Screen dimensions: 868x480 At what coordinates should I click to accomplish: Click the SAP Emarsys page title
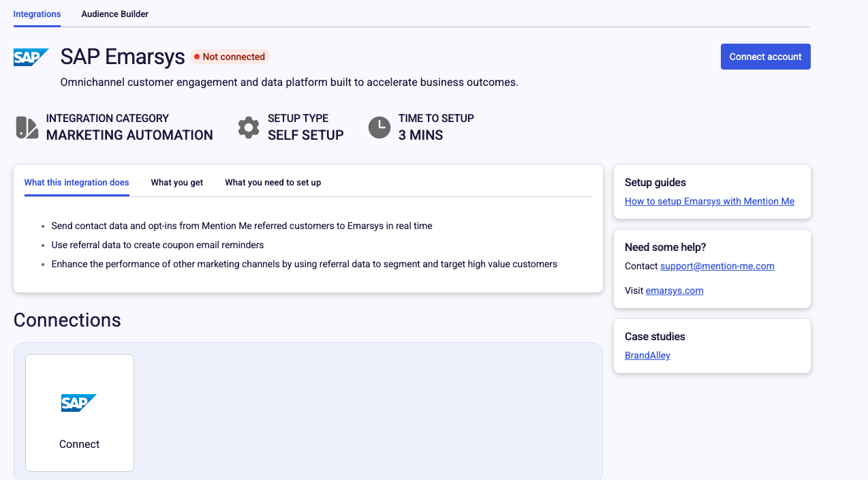pyautogui.click(x=123, y=57)
